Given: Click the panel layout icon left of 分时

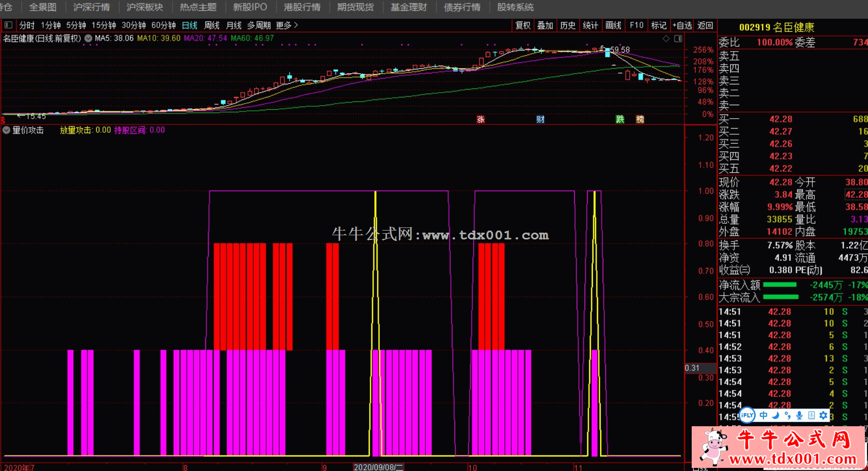Looking at the screenshot, I should (8, 25).
